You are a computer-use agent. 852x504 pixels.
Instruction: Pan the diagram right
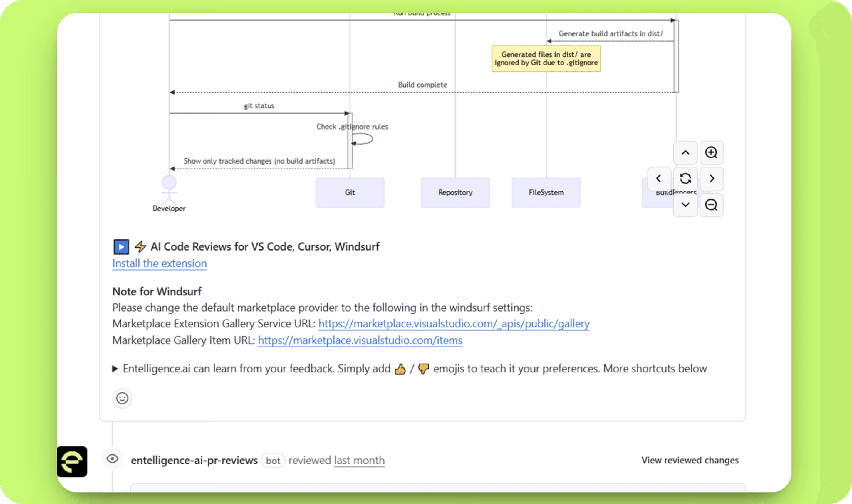click(712, 179)
